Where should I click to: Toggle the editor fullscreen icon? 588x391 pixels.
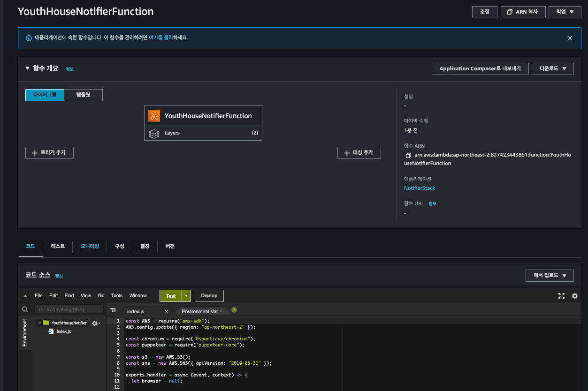point(561,296)
